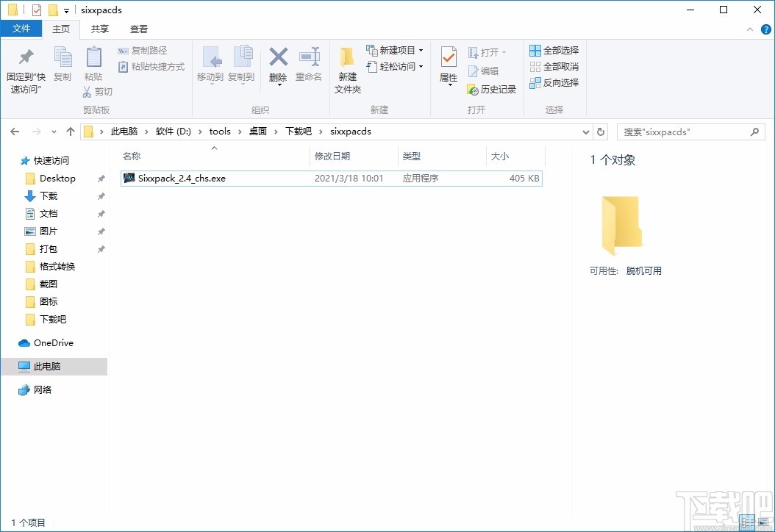
Task: Refresh with the address bar refresh icon
Action: (601, 132)
